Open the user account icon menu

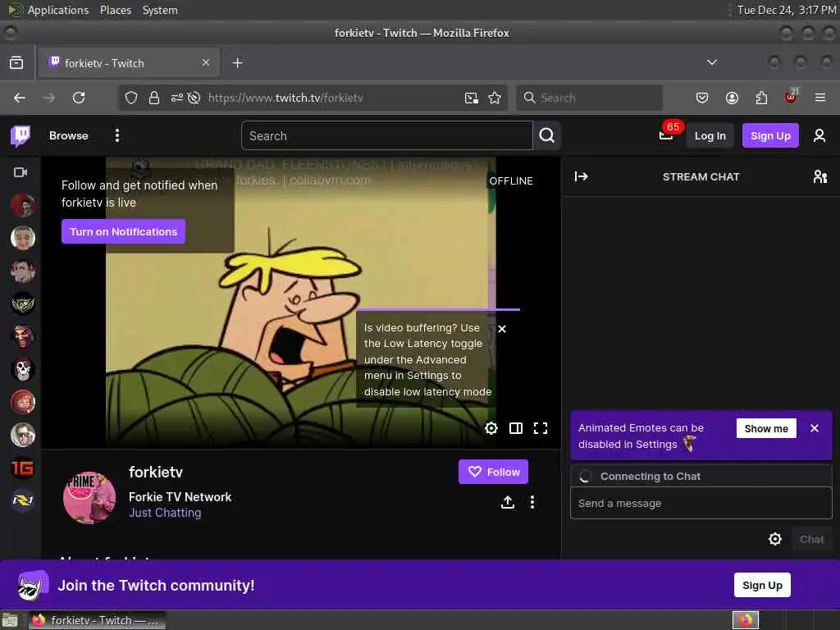tap(819, 135)
